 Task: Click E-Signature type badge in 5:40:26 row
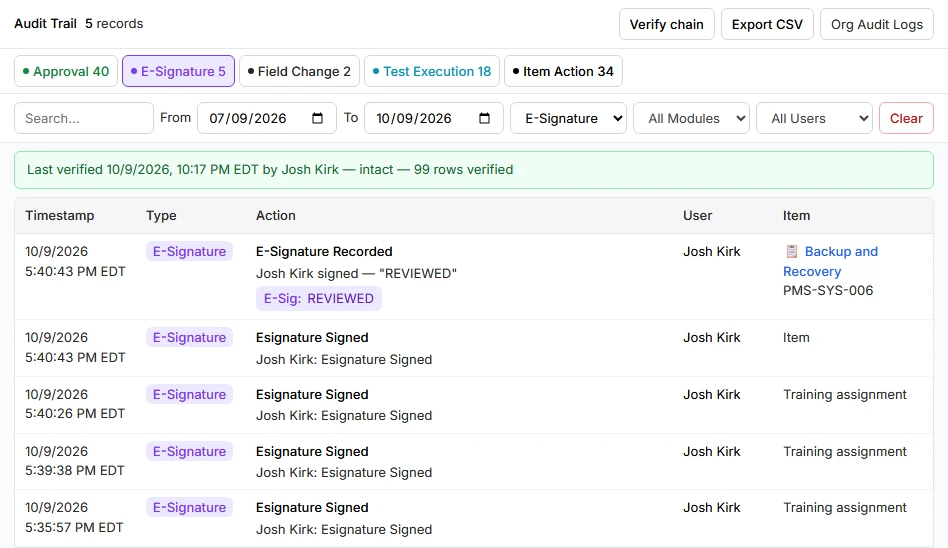pos(189,394)
